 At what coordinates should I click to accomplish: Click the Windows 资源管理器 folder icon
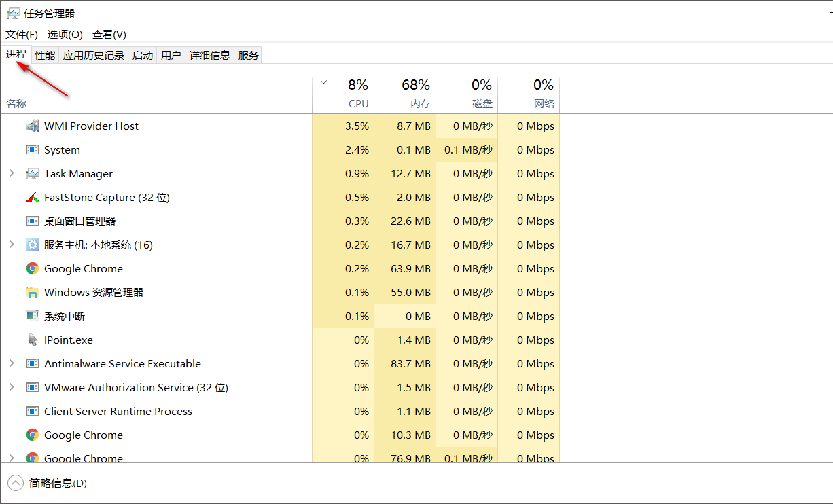point(32,292)
